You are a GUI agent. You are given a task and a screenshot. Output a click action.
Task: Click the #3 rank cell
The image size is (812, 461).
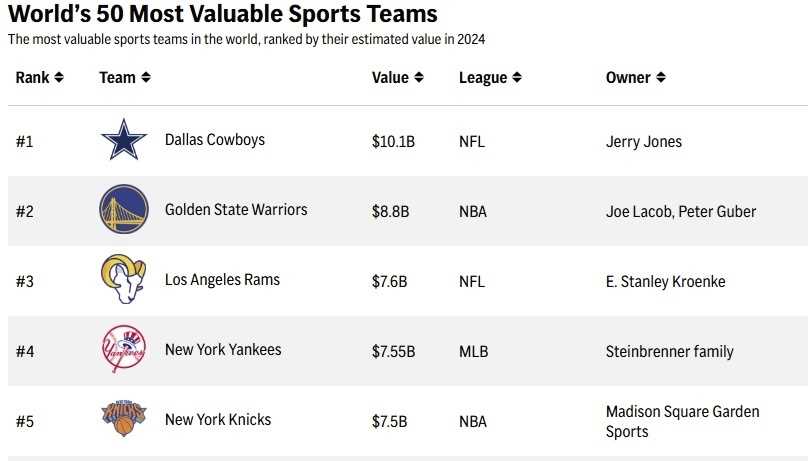pos(25,282)
